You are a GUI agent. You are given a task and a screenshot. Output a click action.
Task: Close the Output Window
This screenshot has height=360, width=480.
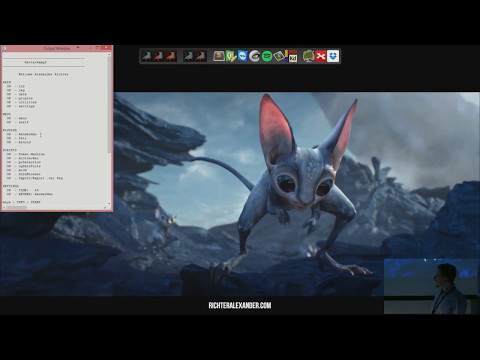pyautogui.click(x=107, y=48)
